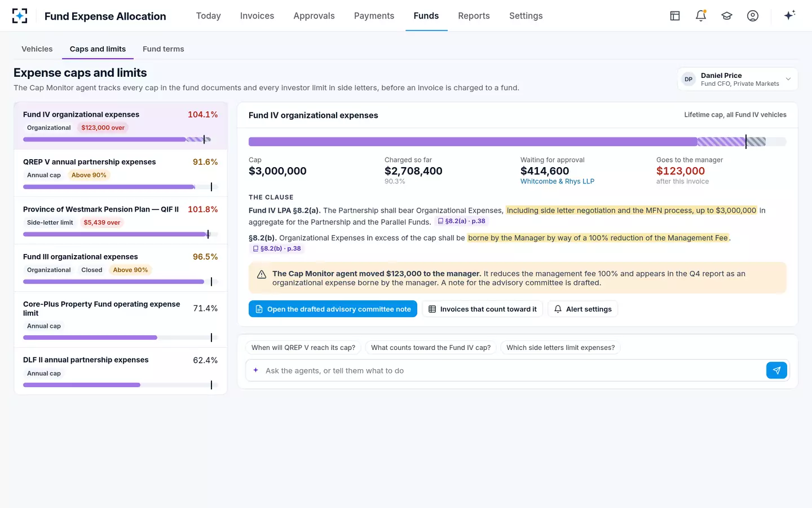Image resolution: width=812 pixels, height=508 pixels.
Task: Click the §8.2(a) p.38 document citation
Action: tap(461, 221)
